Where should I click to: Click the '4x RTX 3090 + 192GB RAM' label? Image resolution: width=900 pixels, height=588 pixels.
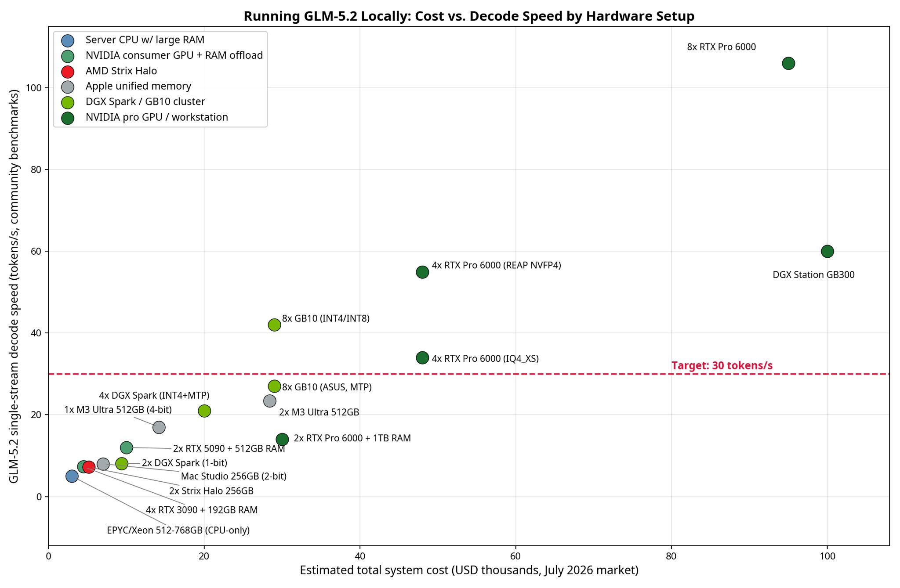point(202,510)
